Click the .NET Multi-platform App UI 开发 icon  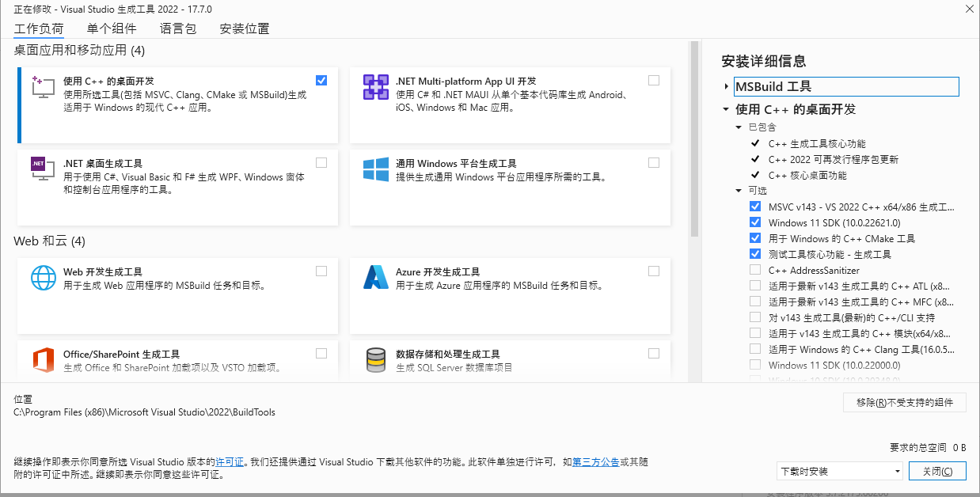point(376,88)
